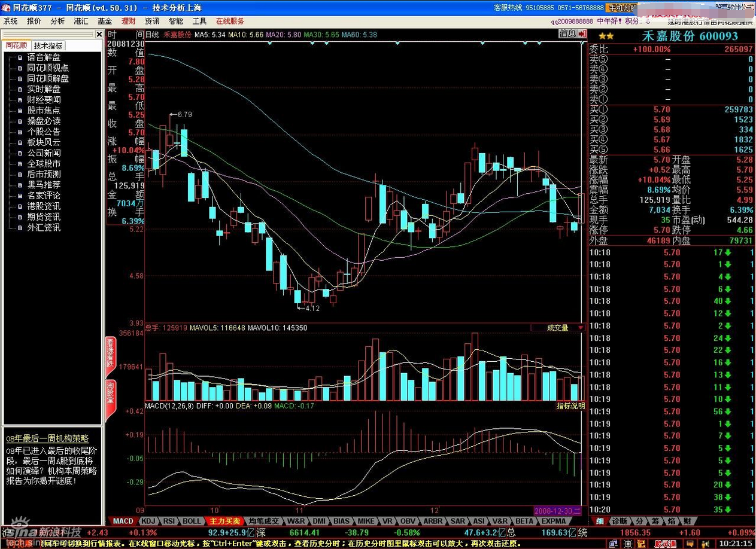Open 公司新闻 in the sidebar
This screenshot has height=549, width=756.
44,153
